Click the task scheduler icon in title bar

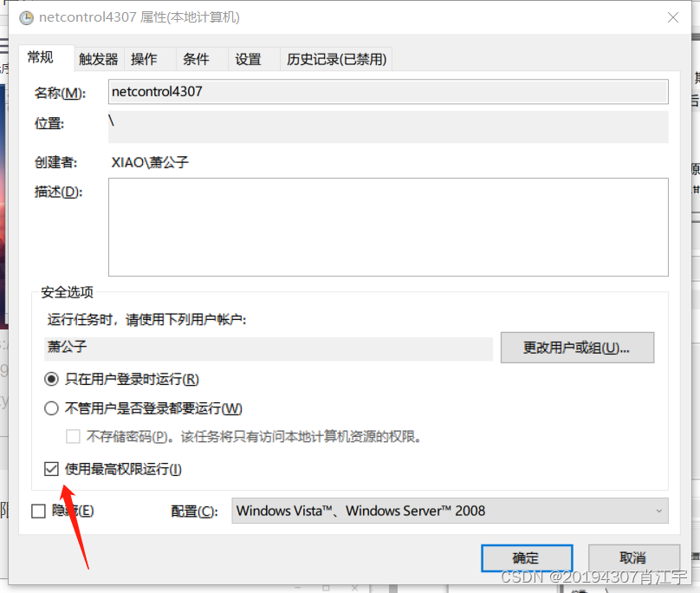pos(24,17)
